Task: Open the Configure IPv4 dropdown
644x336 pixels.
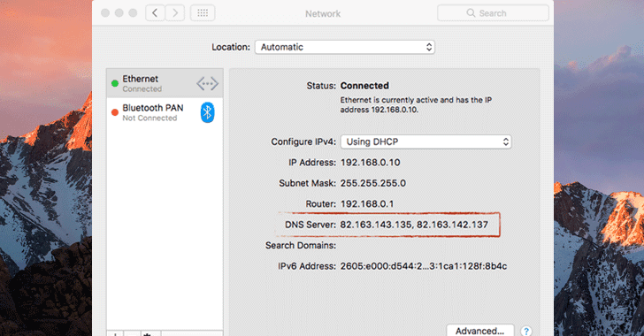Action: (425, 141)
